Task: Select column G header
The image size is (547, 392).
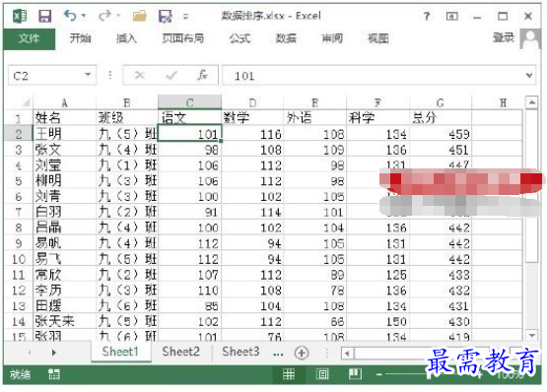Action: [441, 102]
